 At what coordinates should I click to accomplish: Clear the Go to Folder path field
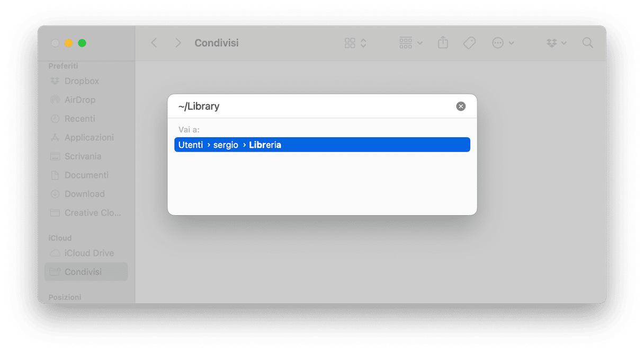461,107
